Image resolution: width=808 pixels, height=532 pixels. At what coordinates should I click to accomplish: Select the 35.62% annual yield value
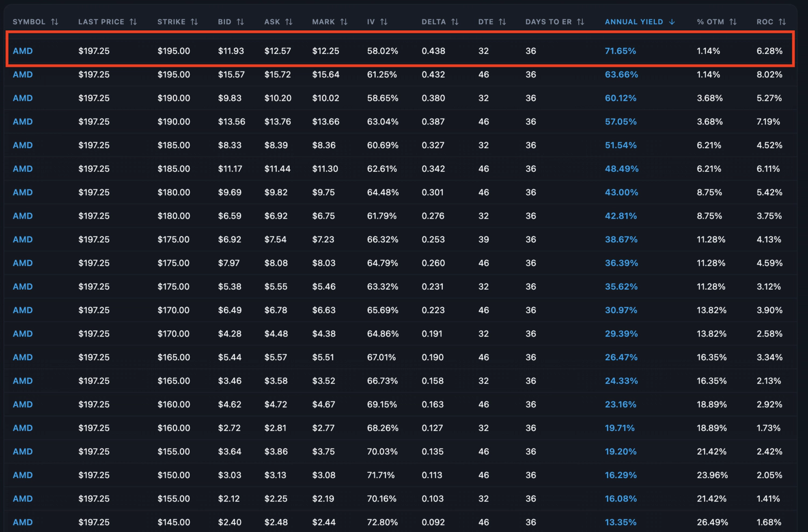tap(621, 286)
